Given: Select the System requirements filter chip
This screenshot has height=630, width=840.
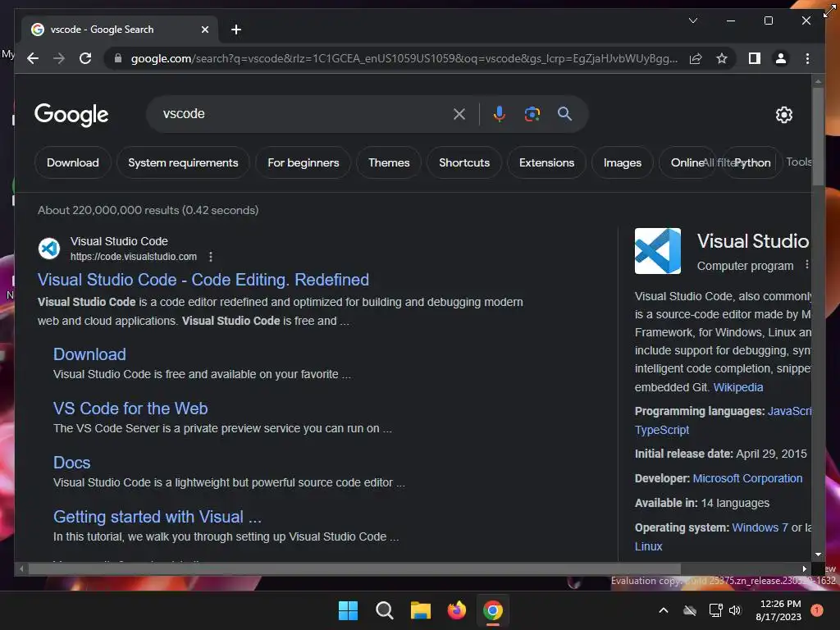Looking at the screenshot, I should 183,162.
